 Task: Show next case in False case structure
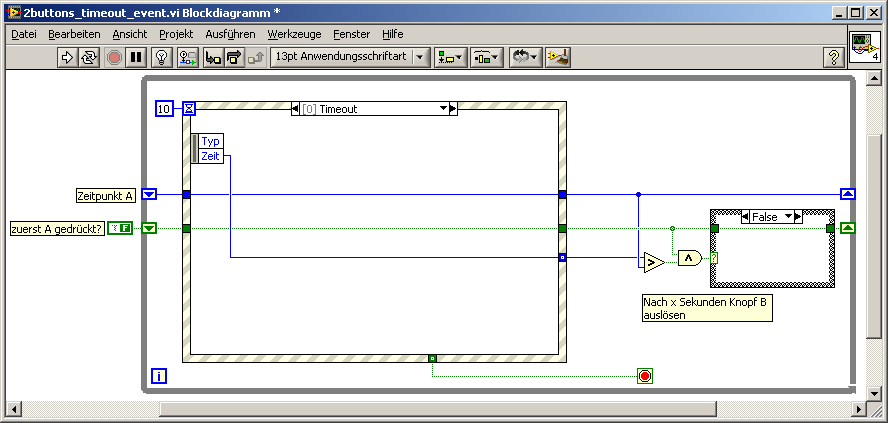[799, 216]
